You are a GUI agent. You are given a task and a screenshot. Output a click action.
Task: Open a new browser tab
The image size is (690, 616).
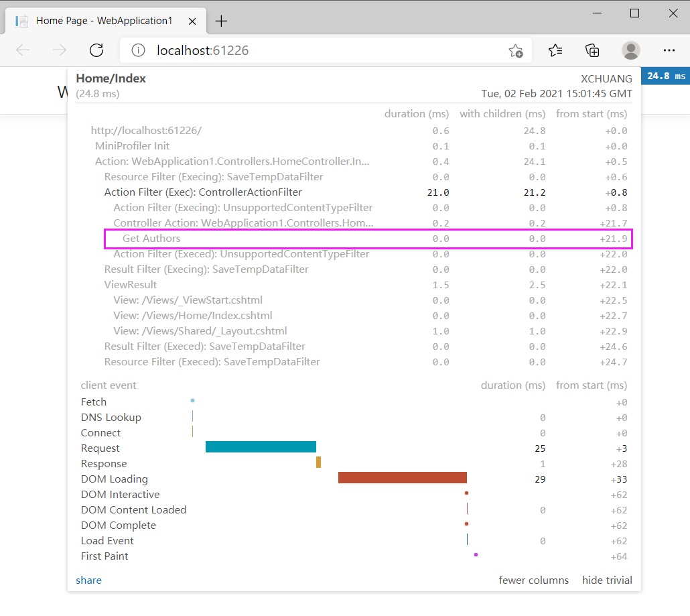point(221,21)
